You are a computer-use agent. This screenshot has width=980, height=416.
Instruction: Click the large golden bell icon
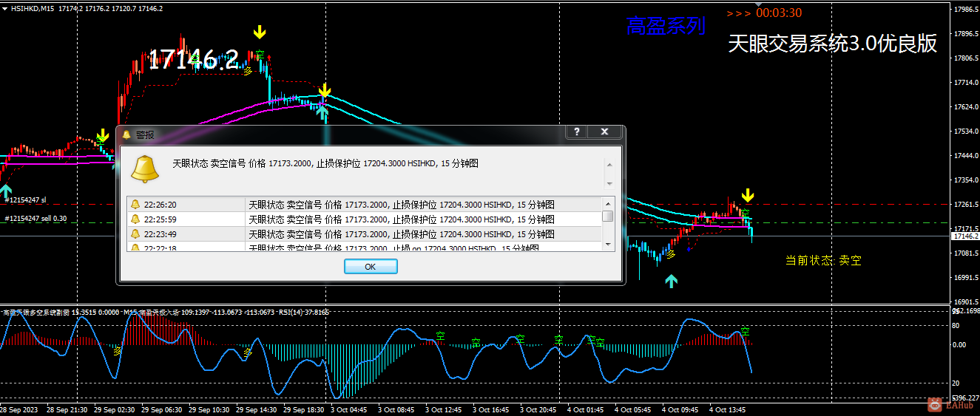click(144, 169)
